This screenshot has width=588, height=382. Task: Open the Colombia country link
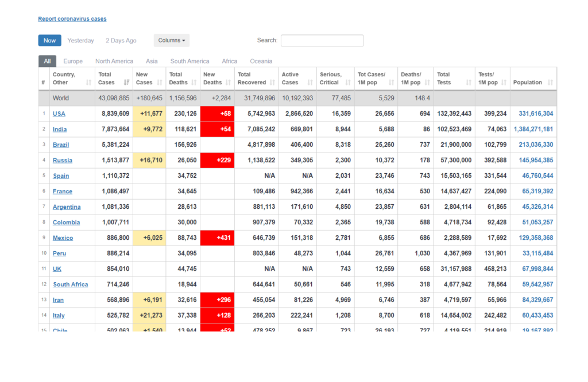point(66,223)
